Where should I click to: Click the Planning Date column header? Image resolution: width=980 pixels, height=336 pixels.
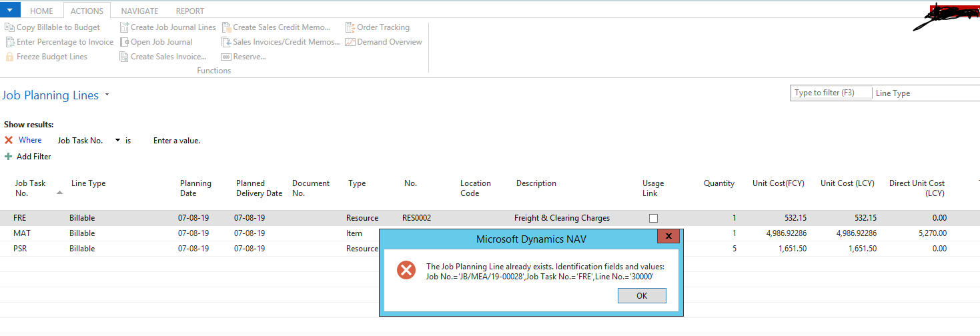[195, 188]
